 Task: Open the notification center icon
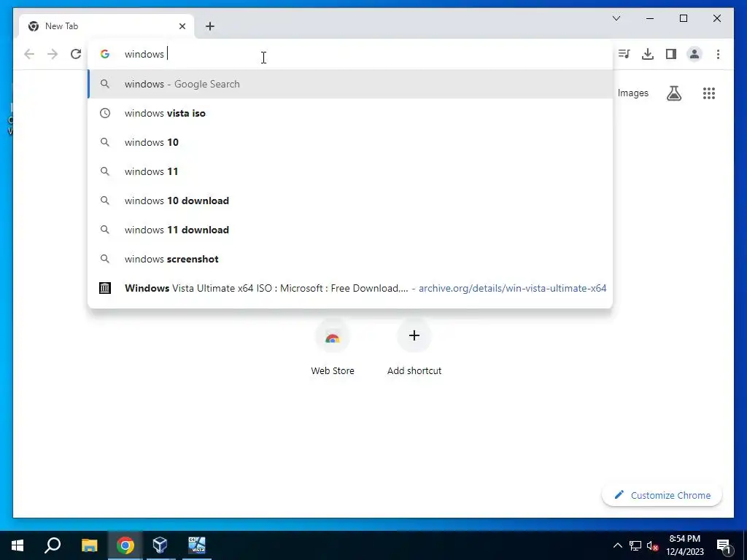(724, 546)
